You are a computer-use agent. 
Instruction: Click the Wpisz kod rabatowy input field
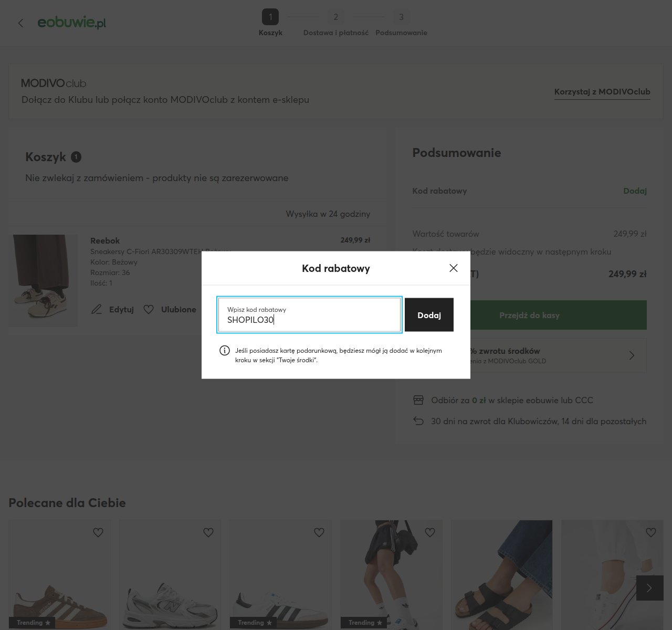tap(310, 315)
